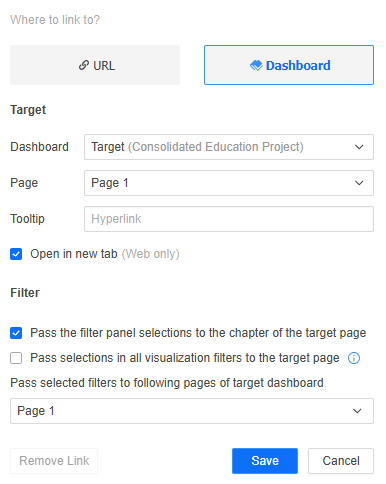The image size is (386, 484).
Task: Uncheck the Open in new tab checkbox
Action: point(16,254)
